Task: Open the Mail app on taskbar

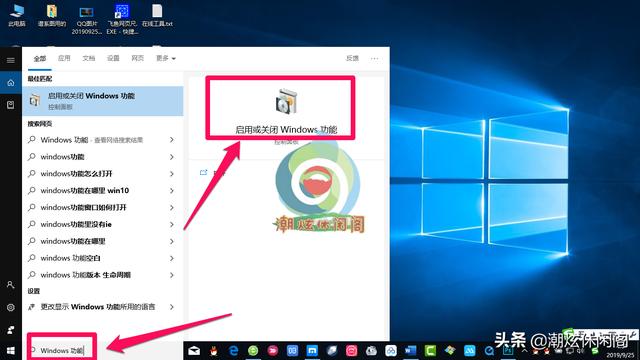Action: (x=194, y=351)
